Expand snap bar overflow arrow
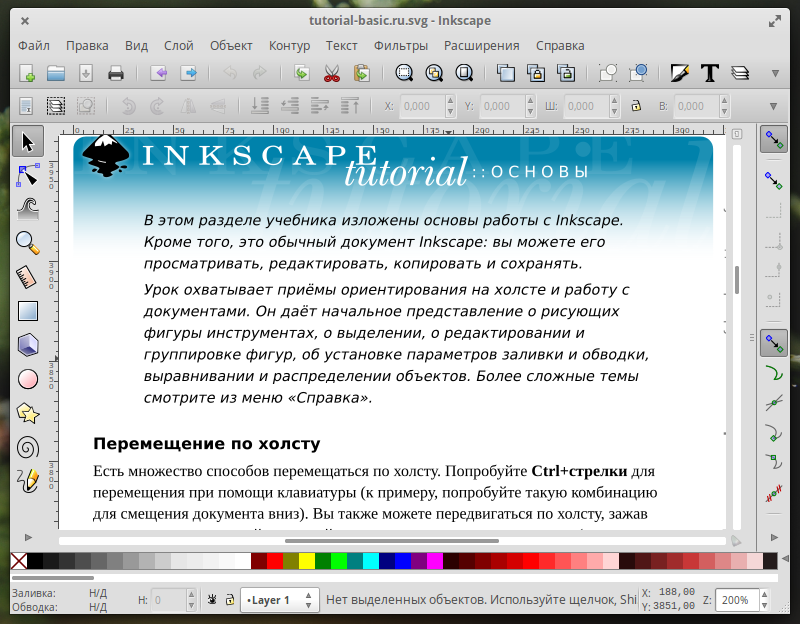The width and height of the screenshot is (800, 624). click(x=774, y=537)
